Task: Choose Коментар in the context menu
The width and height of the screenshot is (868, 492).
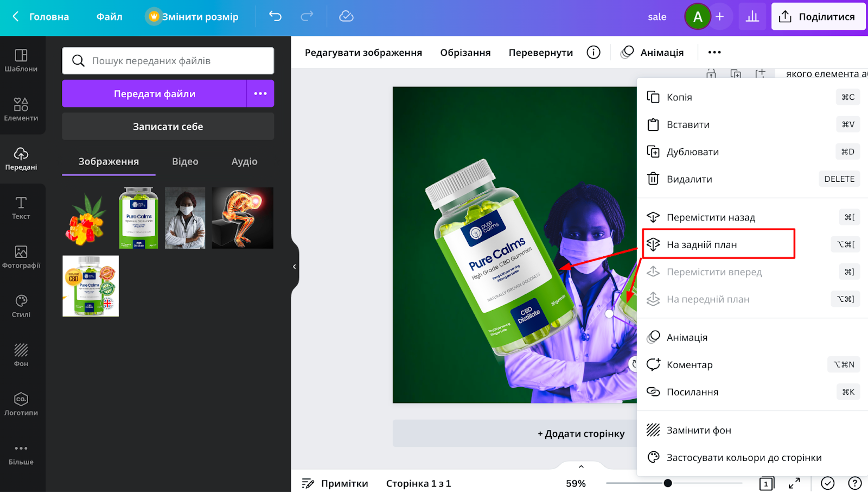Action: [752, 364]
